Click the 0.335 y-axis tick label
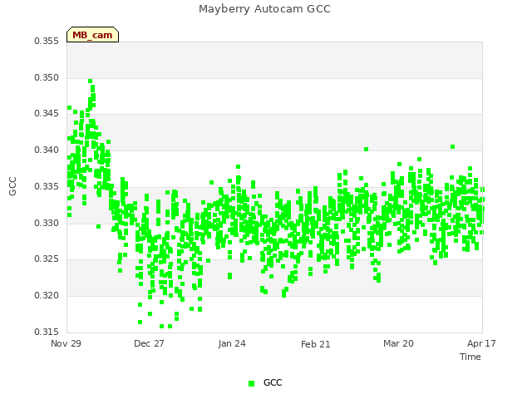Viewport: 532px width, 399px height. (47, 186)
